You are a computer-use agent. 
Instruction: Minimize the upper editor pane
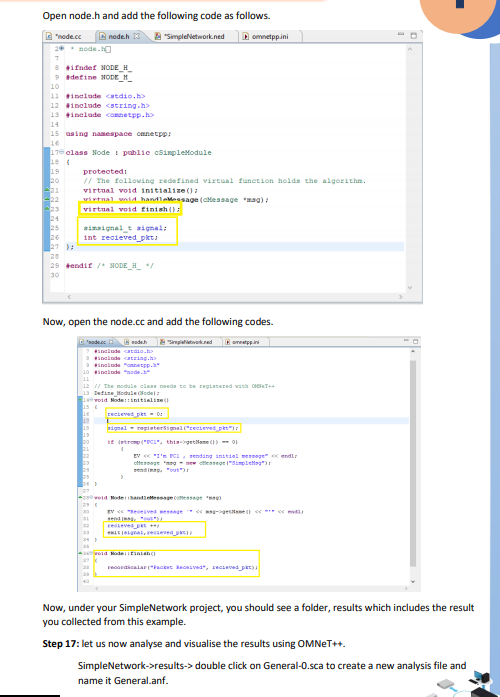coord(401,34)
